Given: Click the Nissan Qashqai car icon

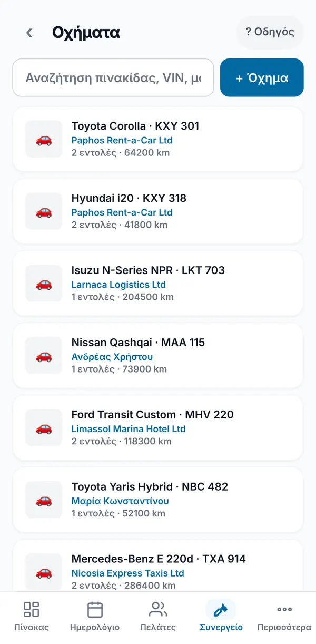Looking at the screenshot, I should (44, 356).
